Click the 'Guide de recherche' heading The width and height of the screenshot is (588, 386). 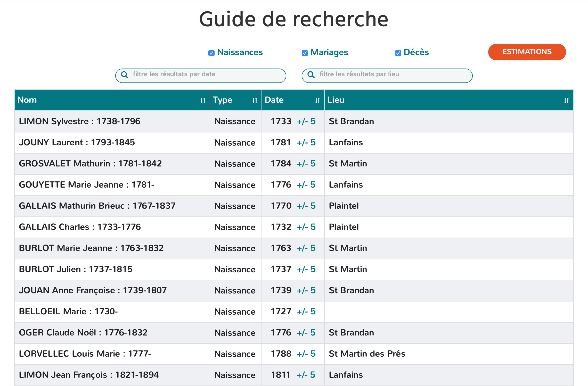click(294, 19)
